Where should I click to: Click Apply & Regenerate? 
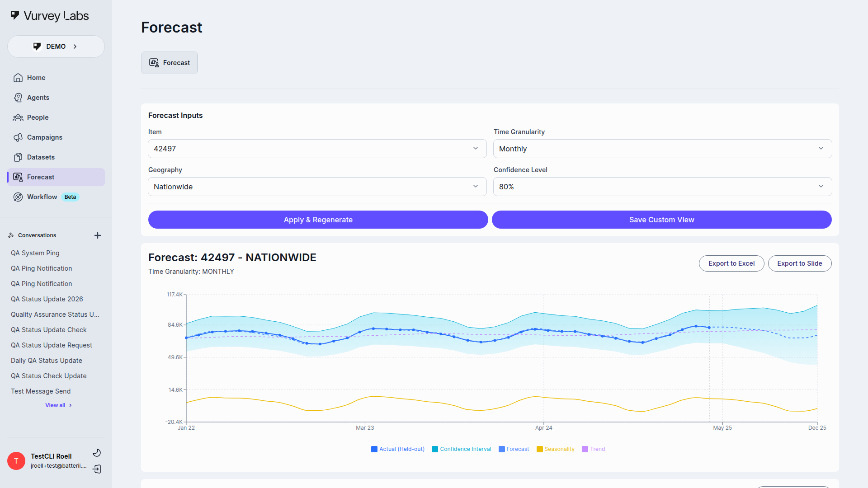[x=318, y=220]
